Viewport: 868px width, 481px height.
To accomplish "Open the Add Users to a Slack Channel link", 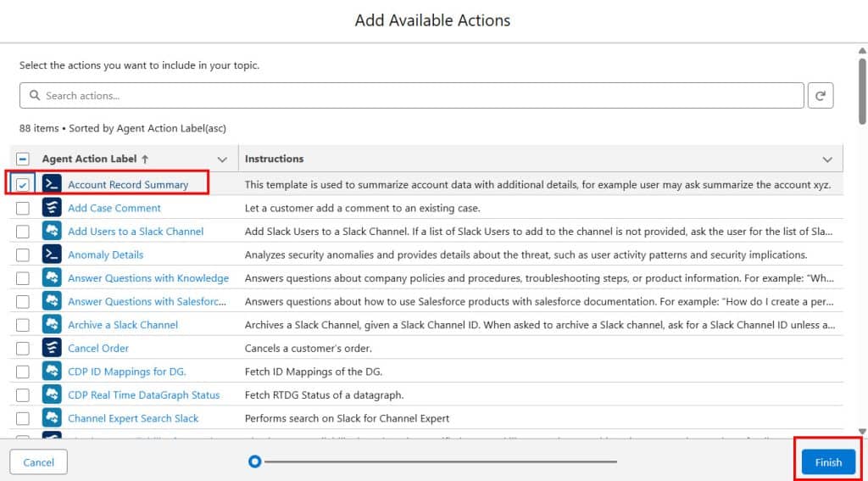I will [136, 231].
